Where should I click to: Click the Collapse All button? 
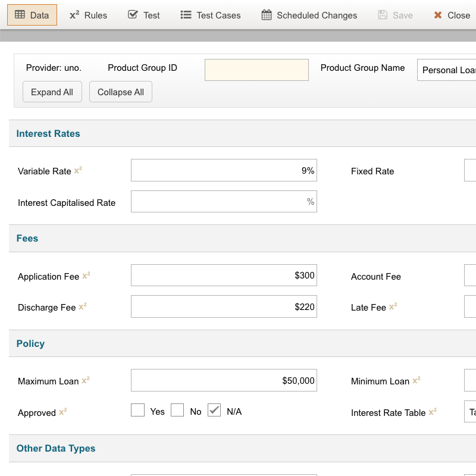pyautogui.click(x=121, y=92)
